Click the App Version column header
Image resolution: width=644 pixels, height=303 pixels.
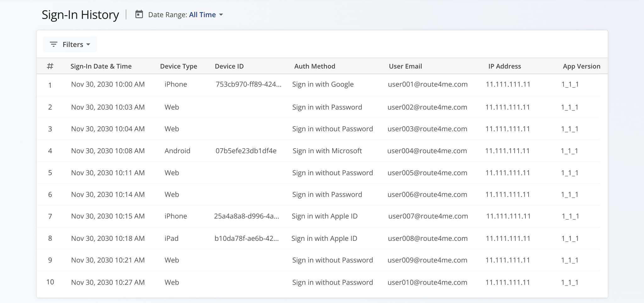pos(581,66)
